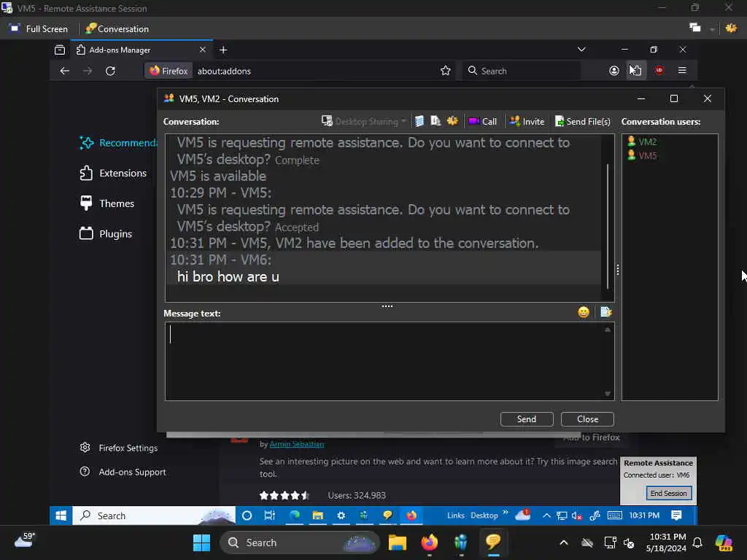Click the message box scroll down arrow
The width and height of the screenshot is (747, 560).
pyautogui.click(x=608, y=393)
